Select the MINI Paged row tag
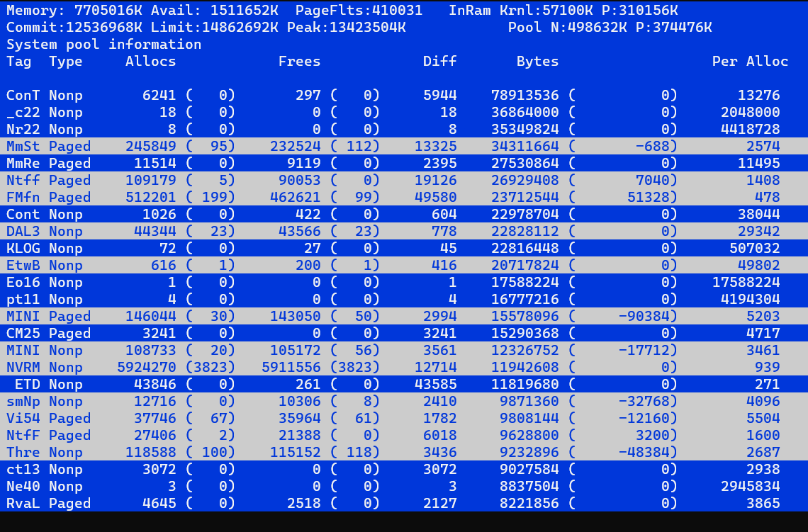This screenshot has width=808, height=532. tap(23, 316)
